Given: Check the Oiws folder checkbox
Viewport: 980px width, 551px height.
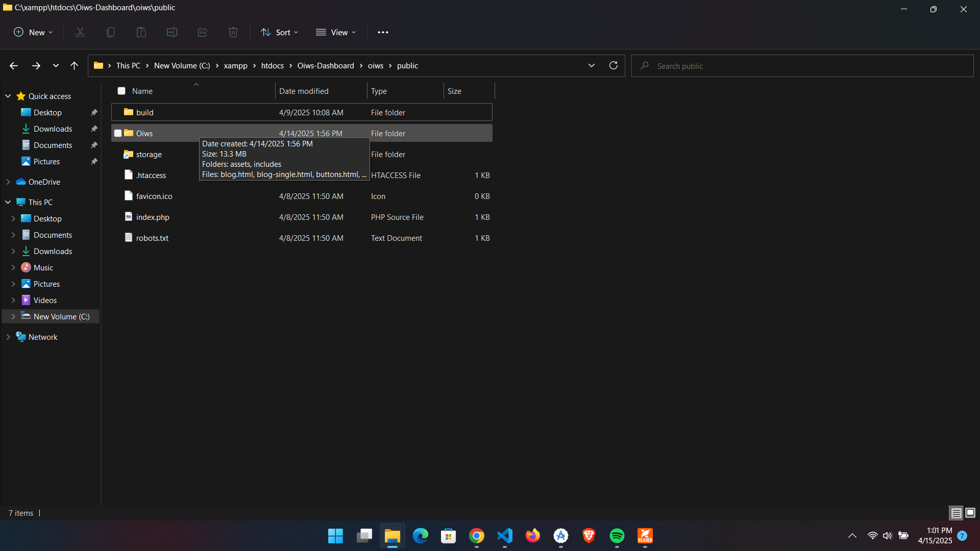Looking at the screenshot, I should point(118,133).
